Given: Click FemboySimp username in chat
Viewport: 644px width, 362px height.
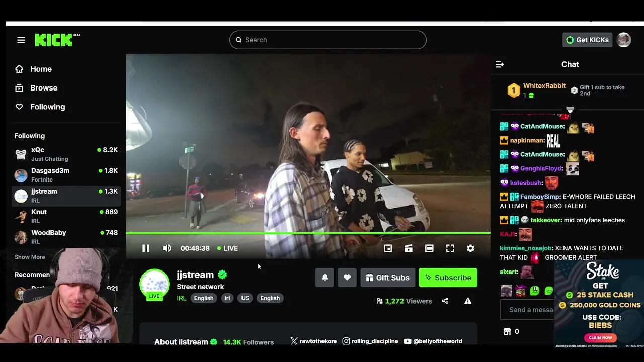Looking at the screenshot, I should (x=540, y=197).
